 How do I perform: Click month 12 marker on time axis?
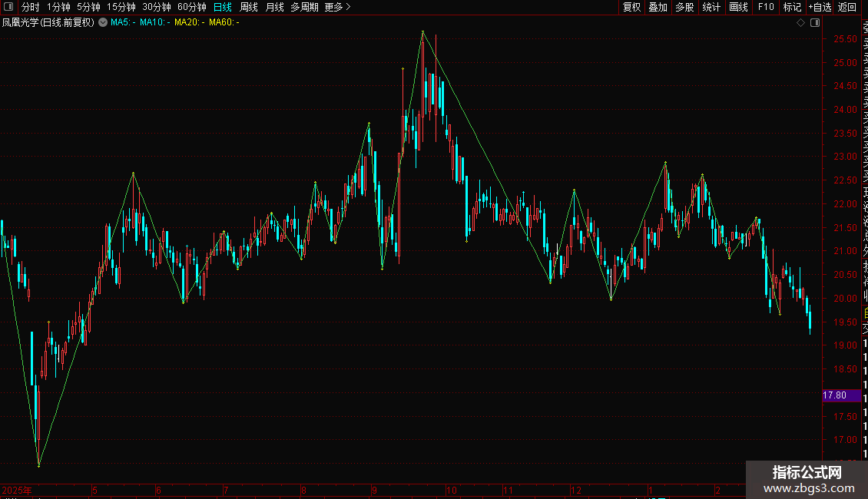click(x=576, y=491)
